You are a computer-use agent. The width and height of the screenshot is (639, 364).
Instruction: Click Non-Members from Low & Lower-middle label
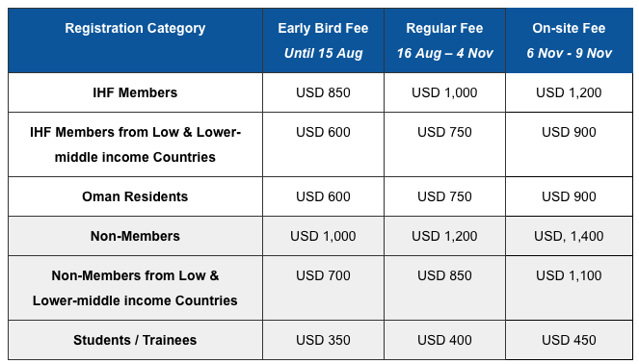coord(135,288)
